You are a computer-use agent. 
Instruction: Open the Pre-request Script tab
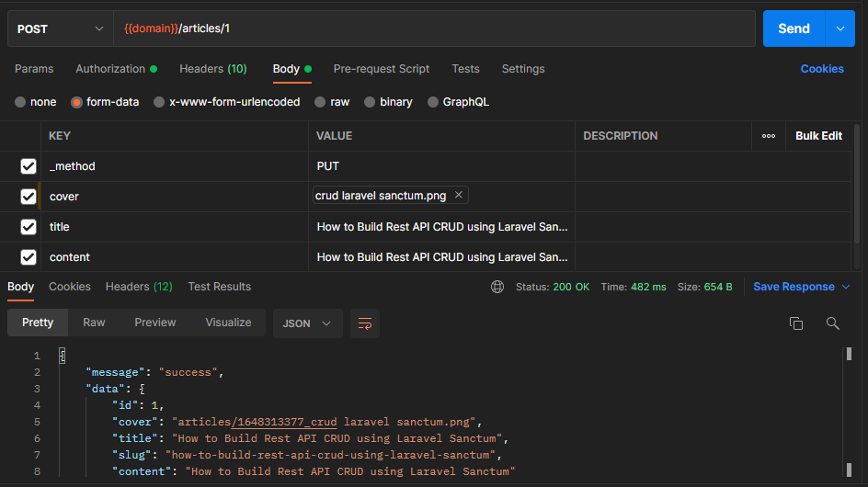(382, 69)
